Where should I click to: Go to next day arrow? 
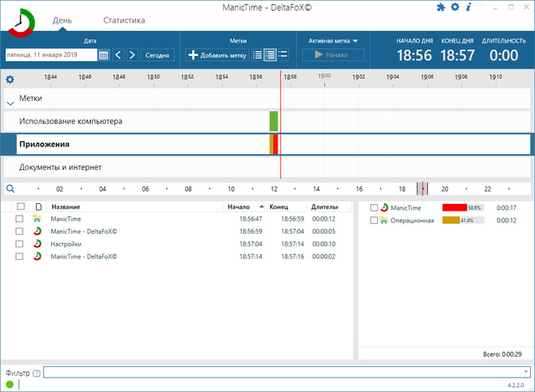[132, 55]
